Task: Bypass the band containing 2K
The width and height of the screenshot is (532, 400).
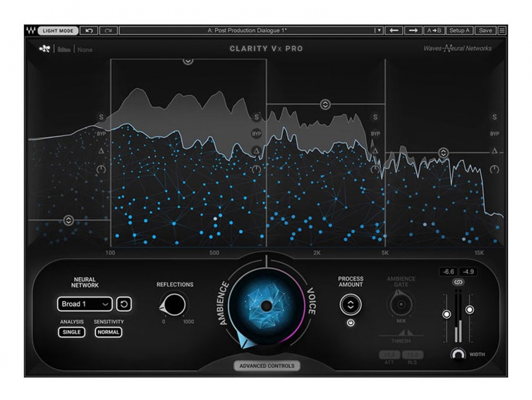Action: [376, 134]
